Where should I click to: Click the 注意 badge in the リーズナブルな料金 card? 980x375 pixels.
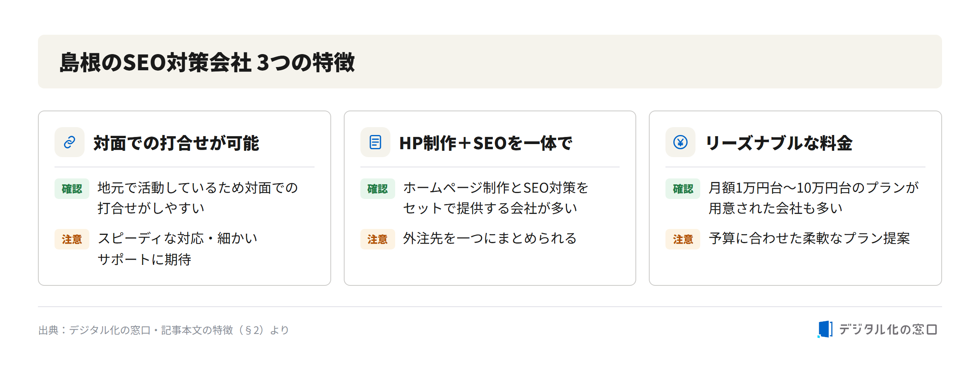tap(683, 239)
